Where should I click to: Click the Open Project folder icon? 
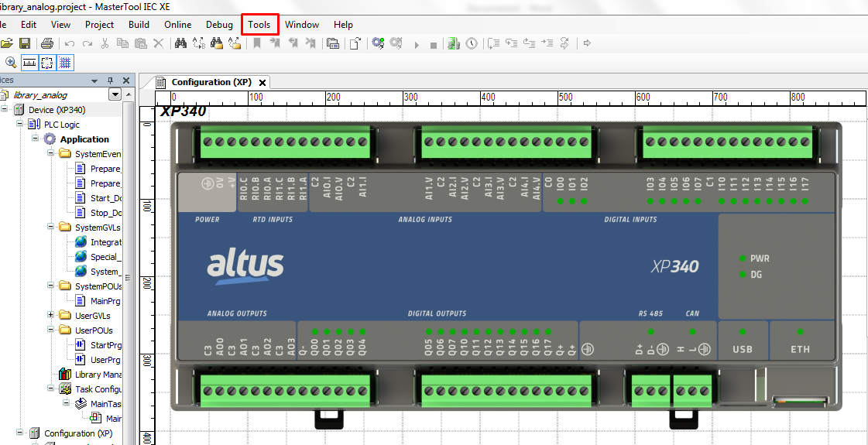pos(7,43)
